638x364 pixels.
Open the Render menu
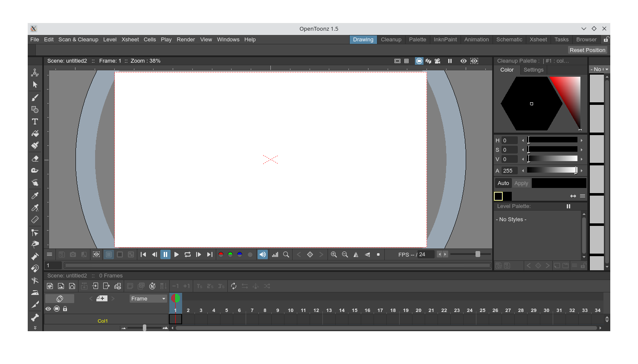186,40
